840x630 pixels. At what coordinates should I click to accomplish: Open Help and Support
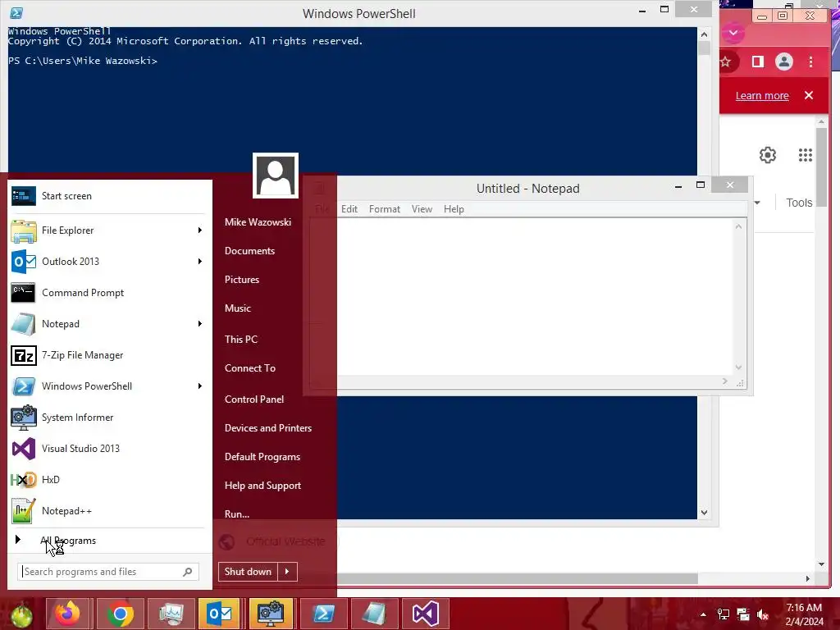point(262,486)
